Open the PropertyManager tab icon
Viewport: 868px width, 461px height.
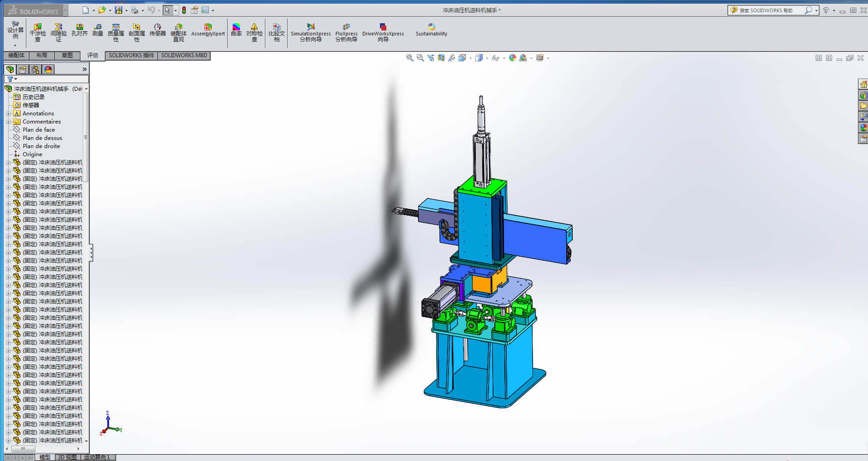tap(23, 69)
